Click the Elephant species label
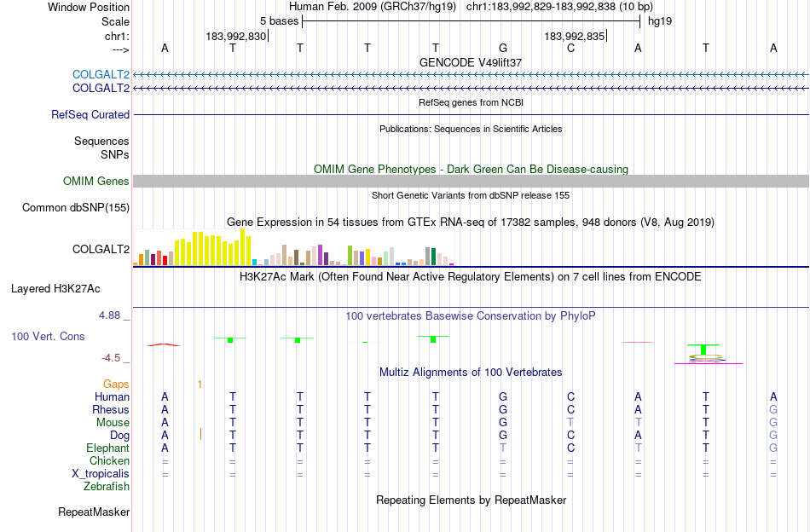 tap(107, 448)
